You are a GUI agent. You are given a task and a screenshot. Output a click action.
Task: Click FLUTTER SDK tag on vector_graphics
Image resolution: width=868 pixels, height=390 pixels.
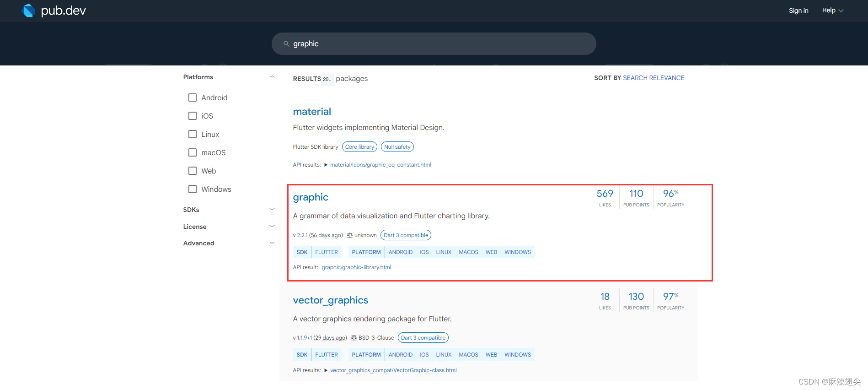(x=327, y=355)
